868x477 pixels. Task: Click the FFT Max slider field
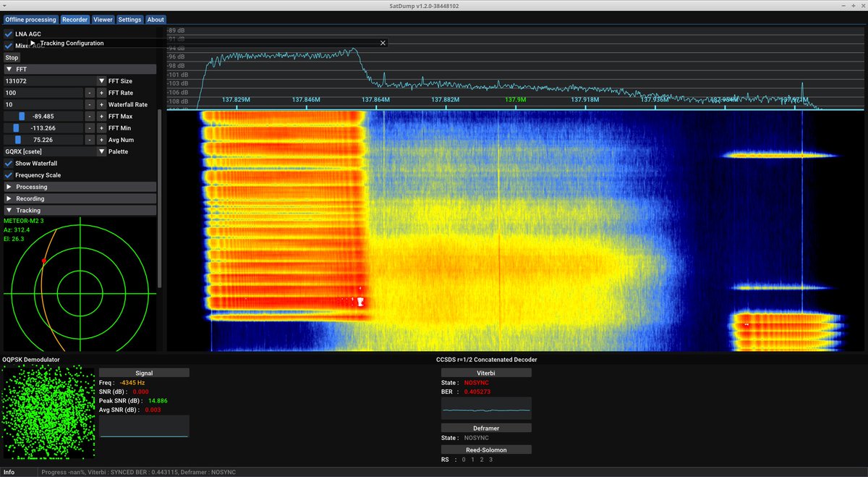pyautogui.click(x=43, y=117)
